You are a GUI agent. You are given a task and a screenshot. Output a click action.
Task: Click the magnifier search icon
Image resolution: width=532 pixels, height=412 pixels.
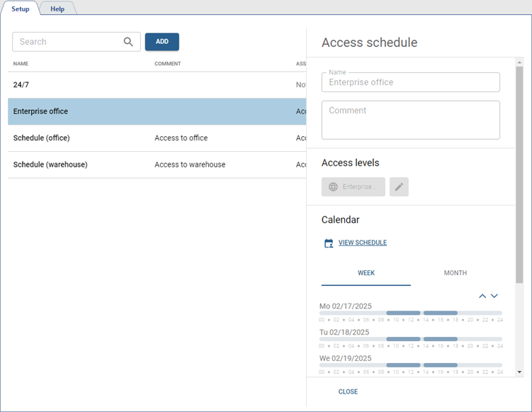point(128,42)
